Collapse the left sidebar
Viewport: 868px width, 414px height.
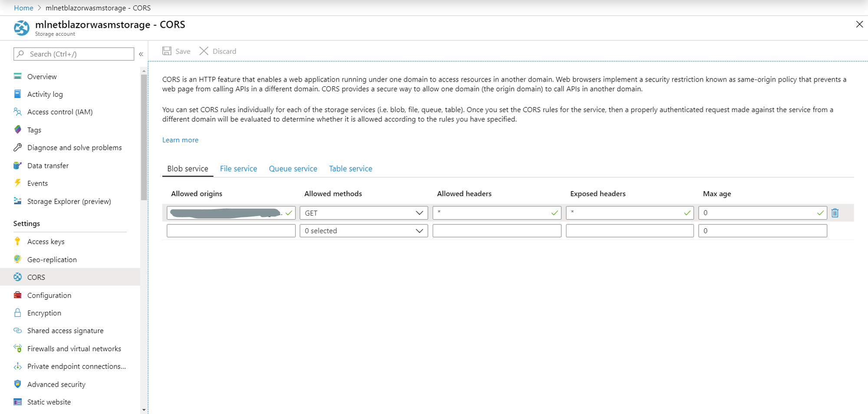[x=141, y=54]
